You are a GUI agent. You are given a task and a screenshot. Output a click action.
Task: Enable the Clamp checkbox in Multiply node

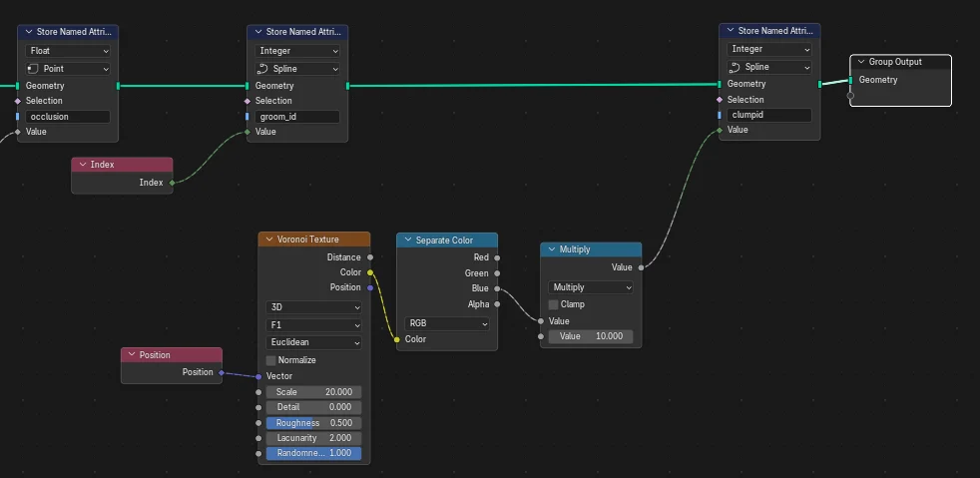pos(553,304)
